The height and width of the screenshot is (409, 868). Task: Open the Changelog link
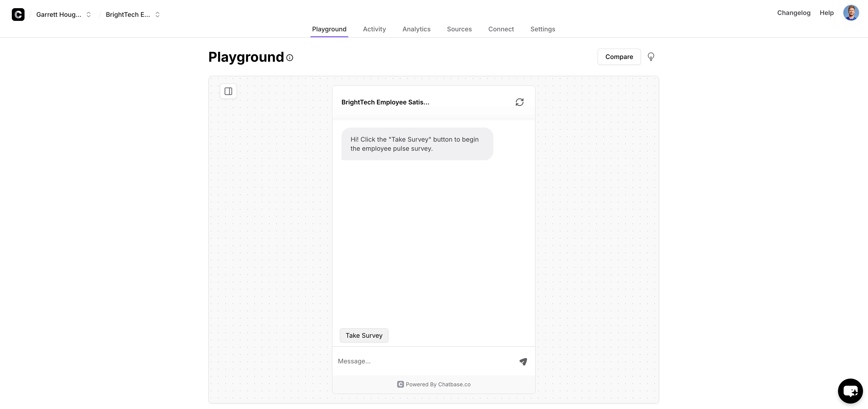tap(793, 13)
